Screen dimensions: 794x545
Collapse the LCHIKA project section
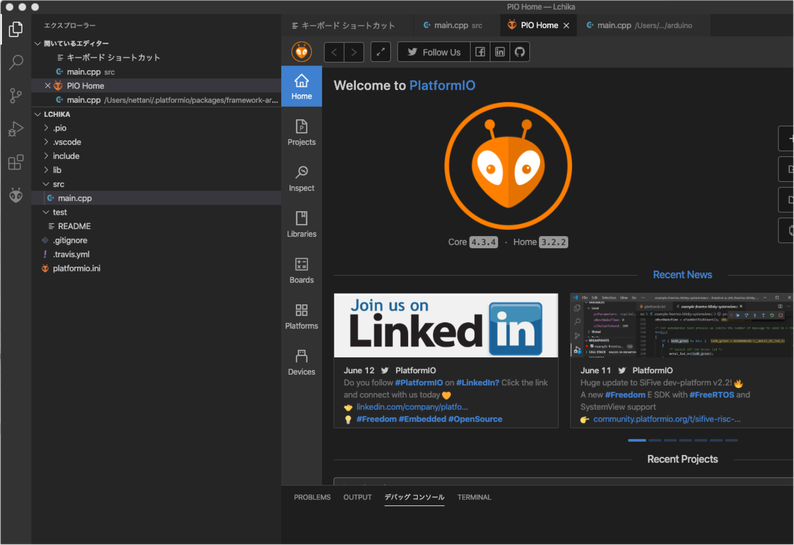click(x=57, y=114)
